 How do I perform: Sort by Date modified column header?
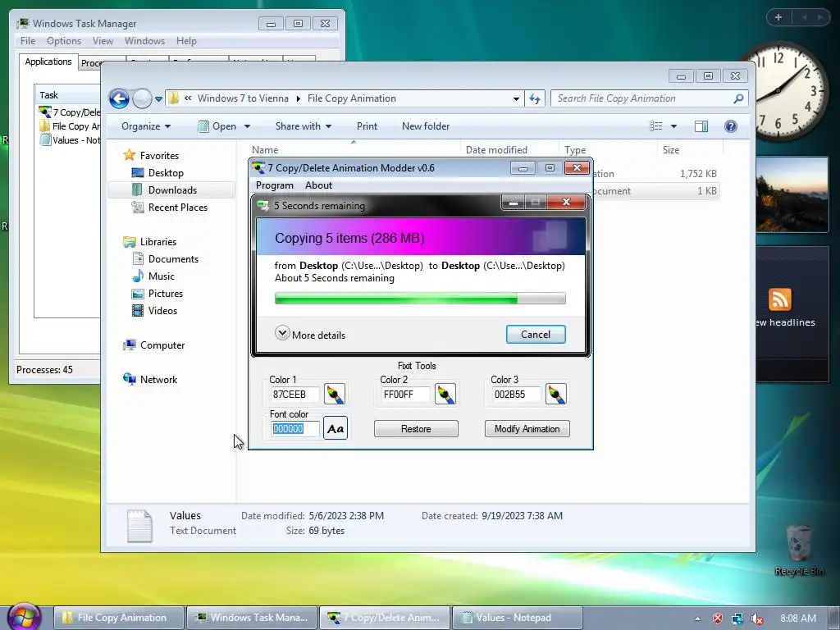click(x=509, y=150)
